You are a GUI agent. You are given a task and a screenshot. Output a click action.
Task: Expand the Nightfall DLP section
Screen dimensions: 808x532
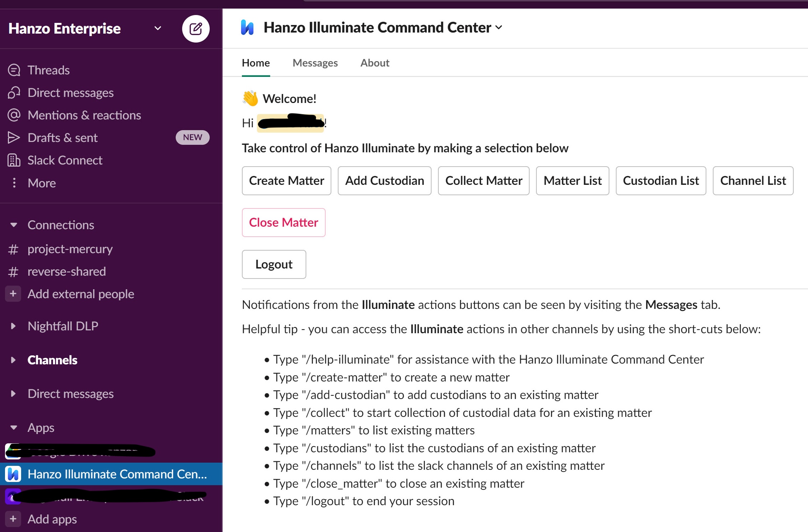click(x=13, y=326)
